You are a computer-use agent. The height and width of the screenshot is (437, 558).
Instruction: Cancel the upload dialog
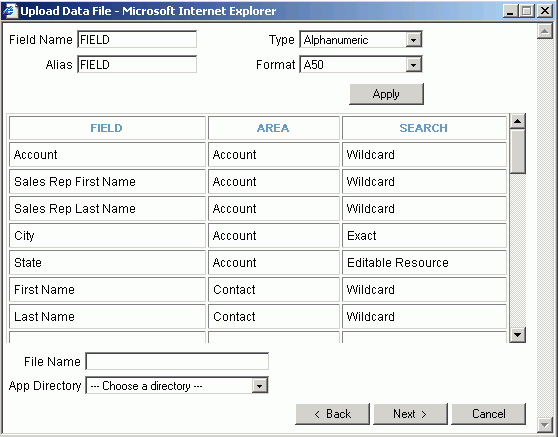(488, 414)
